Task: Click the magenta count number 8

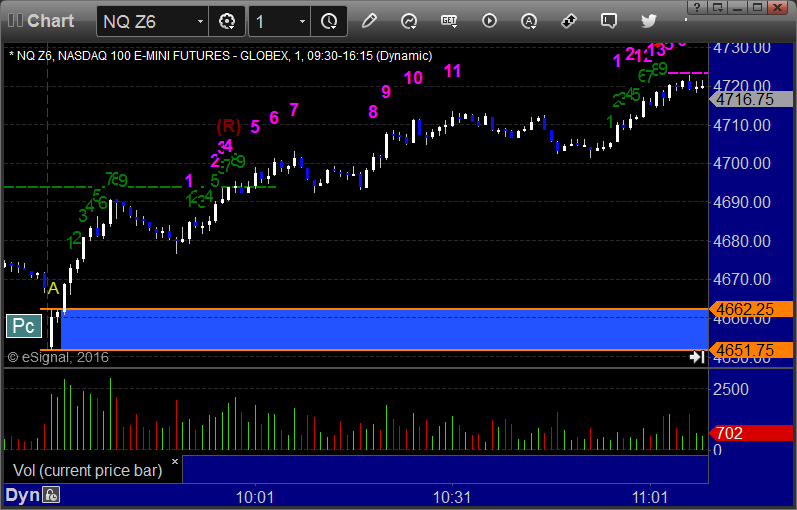Action: (x=373, y=112)
